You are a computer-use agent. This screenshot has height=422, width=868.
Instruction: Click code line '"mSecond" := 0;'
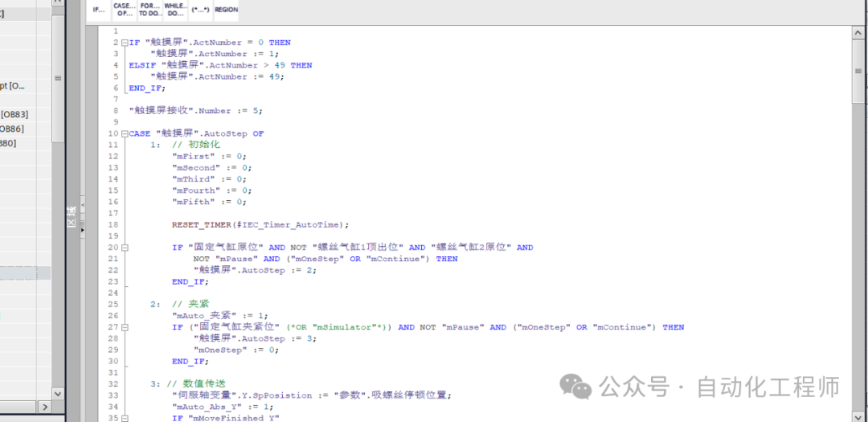212,168
